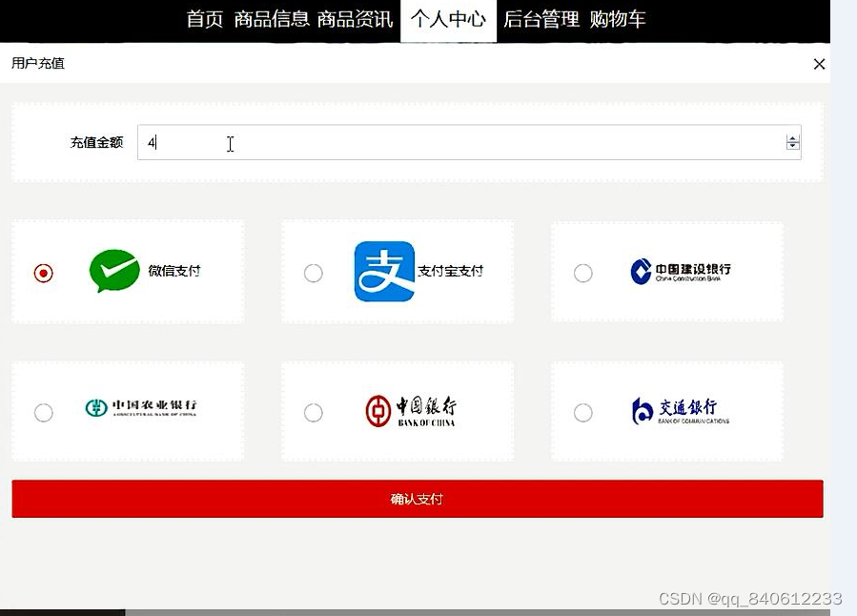The height and width of the screenshot is (616, 857).
Task: Close the 用户充值 dialog
Action: click(x=819, y=64)
